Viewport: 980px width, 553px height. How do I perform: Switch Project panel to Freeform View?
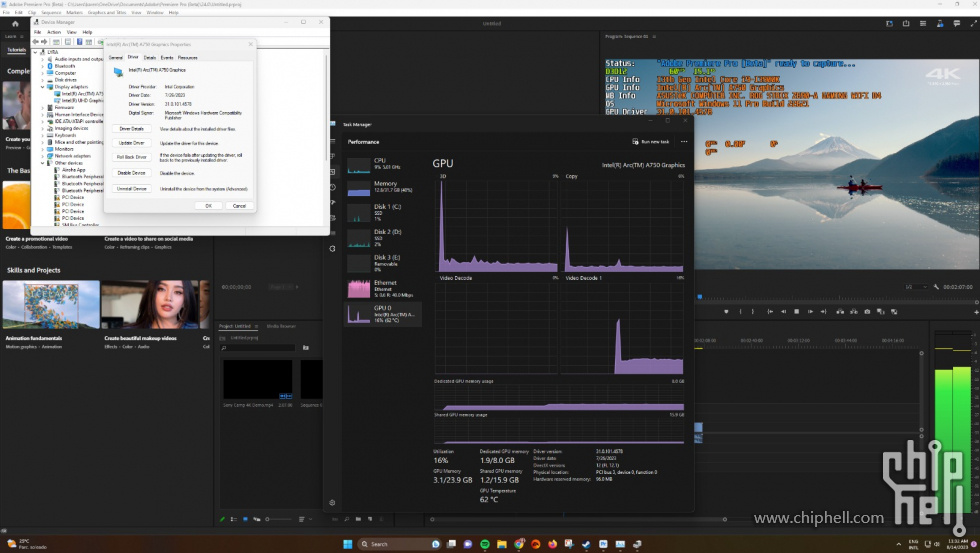(256, 519)
